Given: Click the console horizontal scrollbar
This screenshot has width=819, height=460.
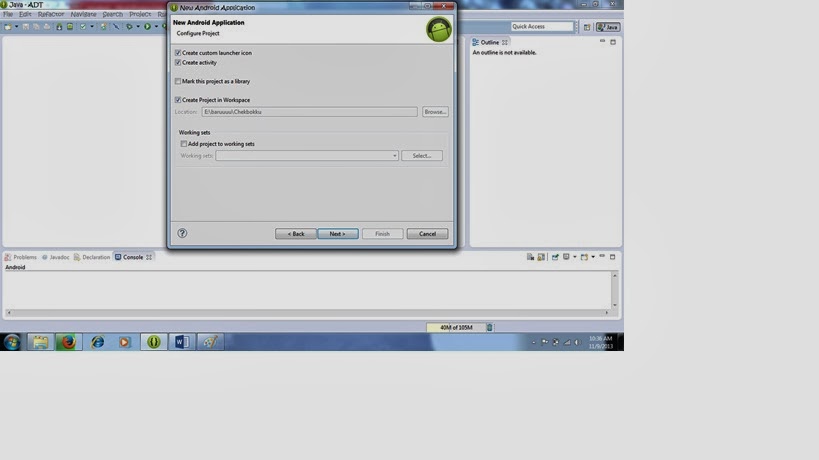Looking at the screenshot, I should [x=308, y=312].
